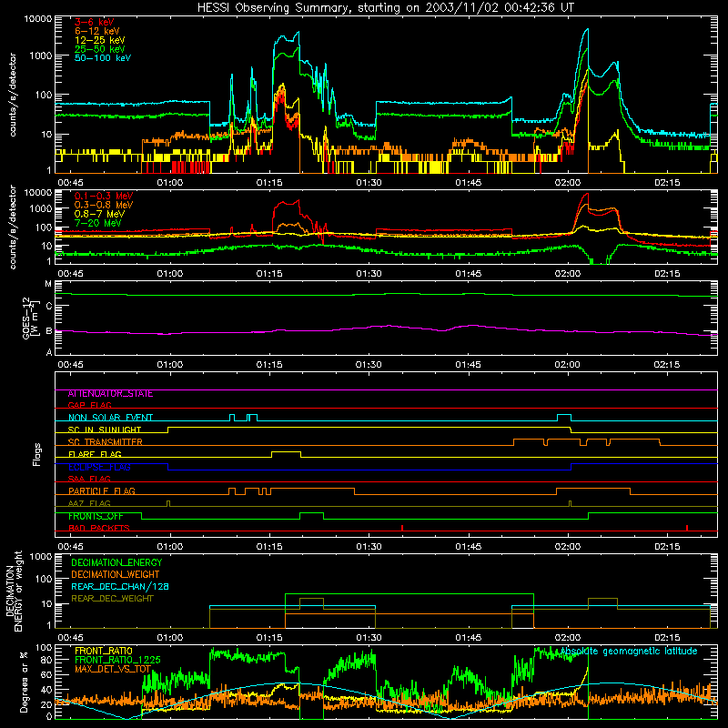Click the C class tick label on GOES axis

coord(49,307)
